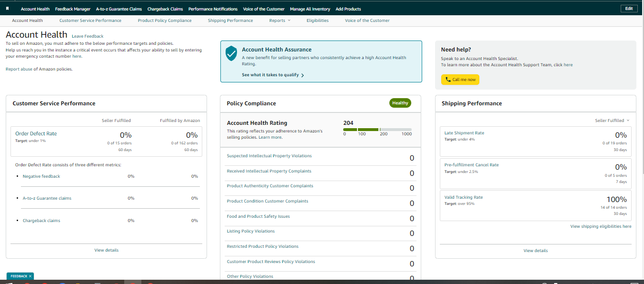The height and width of the screenshot is (284, 644).
Task: Click the '0 of 19 orders' text
Action: click(x=614, y=143)
